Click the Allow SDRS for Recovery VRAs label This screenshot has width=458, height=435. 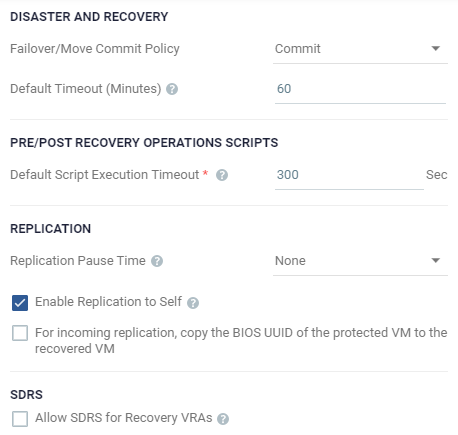pyautogui.click(x=124, y=418)
